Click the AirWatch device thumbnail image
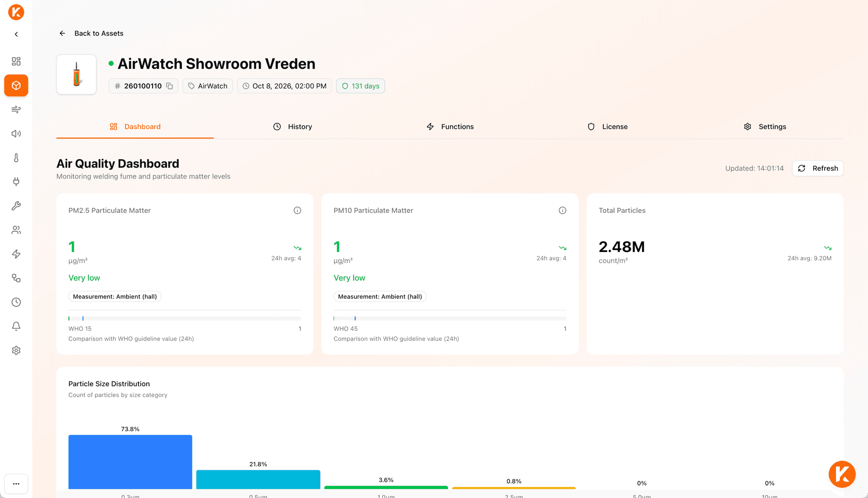The height and width of the screenshot is (498, 868). [76, 74]
